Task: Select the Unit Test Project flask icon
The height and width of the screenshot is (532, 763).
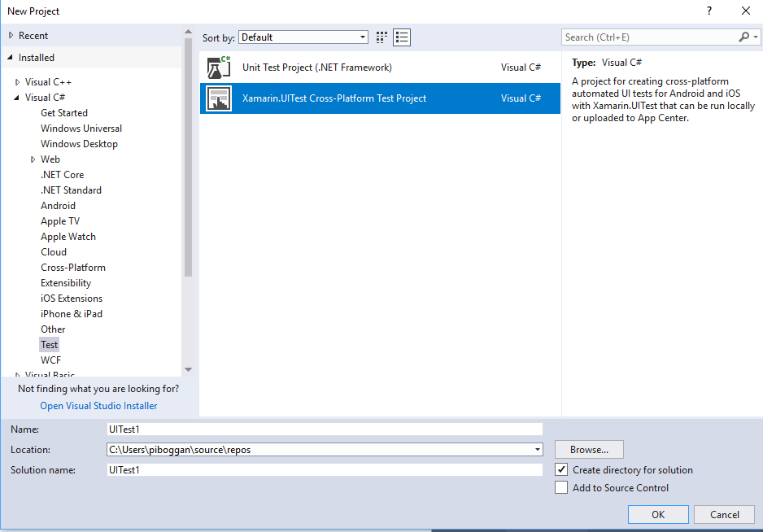Action: 219,68
